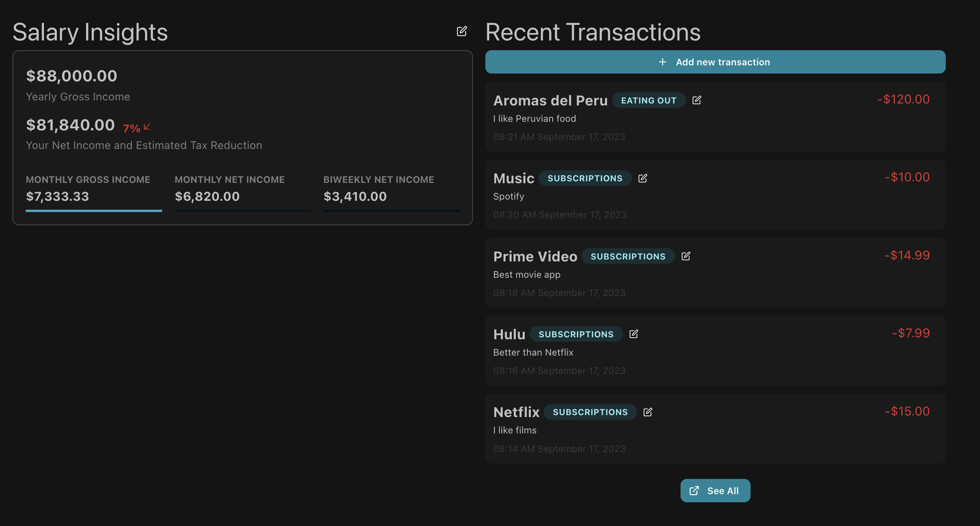Viewport: 980px width, 526px height.
Task: Click Subscriptions badge next to Music
Action: pos(584,178)
